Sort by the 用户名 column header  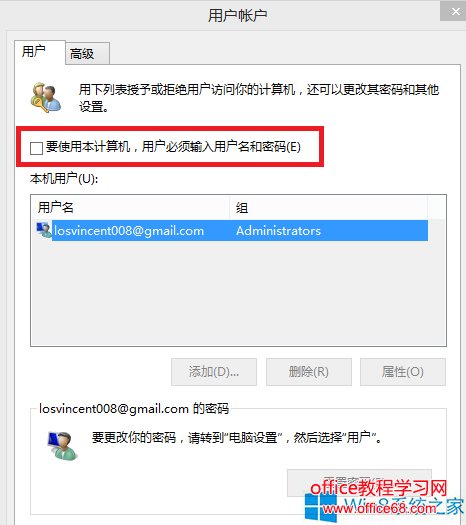click(x=130, y=208)
